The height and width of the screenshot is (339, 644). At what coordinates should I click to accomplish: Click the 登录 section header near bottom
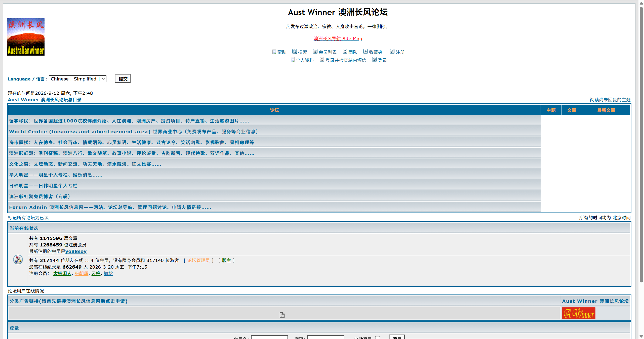point(14,328)
